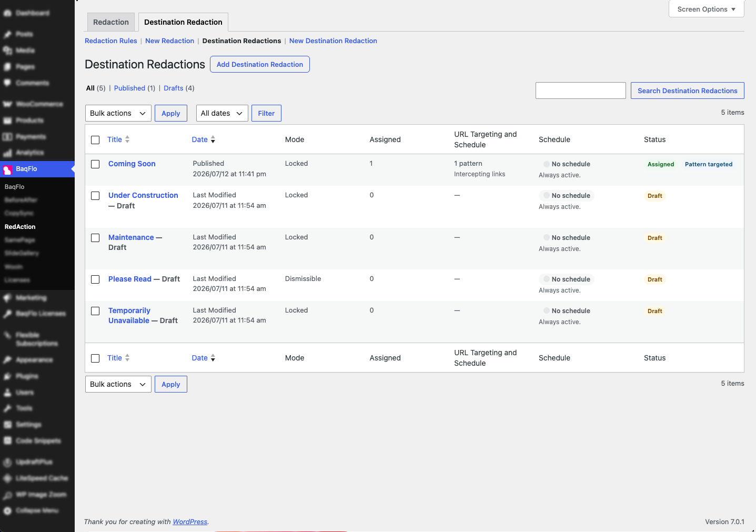This screenshot has height=532, width=756.
Task: Open the LiteSpeed Cache icon
Action: pos(8,478)
